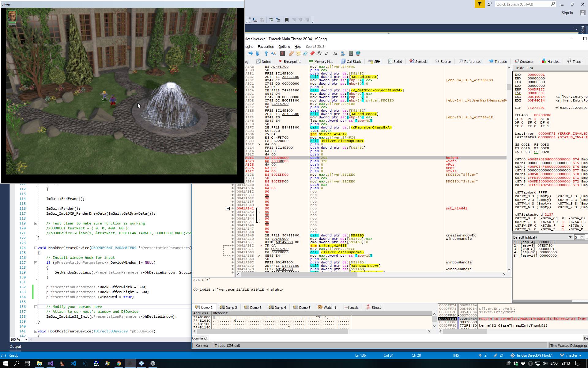The height and width of the screenshot is (368, 588).
Task: Click the functions fx toolbar icon
Action: (319, 53)
